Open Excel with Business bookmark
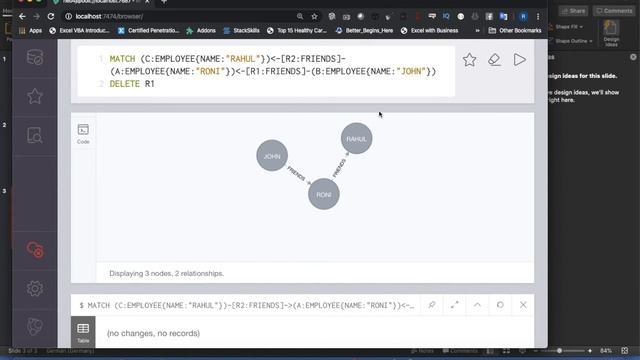This screenshot has height=360, width=640. [430, 31]
